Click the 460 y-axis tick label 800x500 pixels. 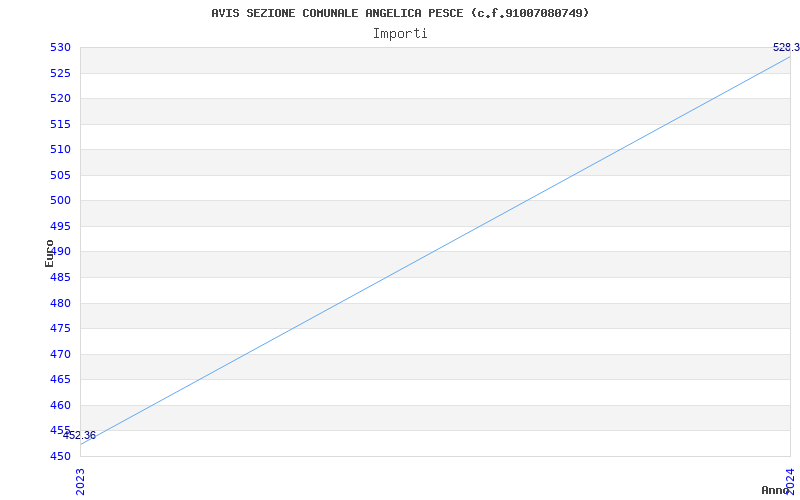click(x=60, y=405)
